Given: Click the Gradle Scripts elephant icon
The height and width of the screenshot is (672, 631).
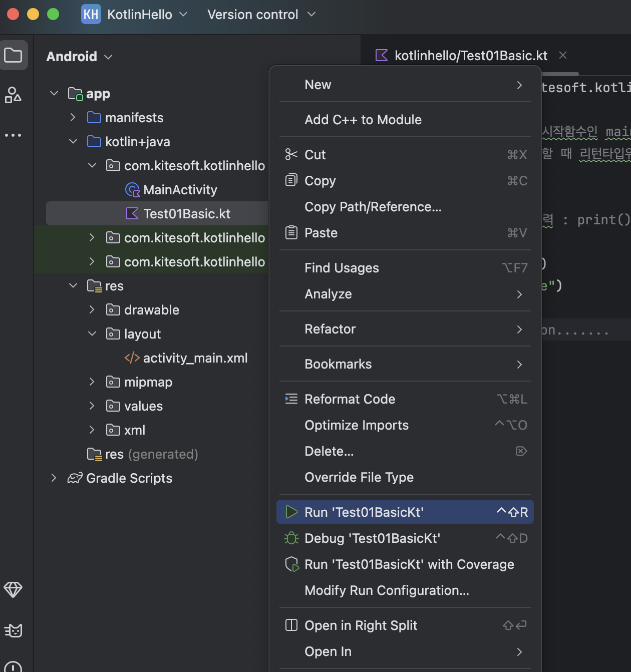Looking at the screenshot, I should (75, 478).
